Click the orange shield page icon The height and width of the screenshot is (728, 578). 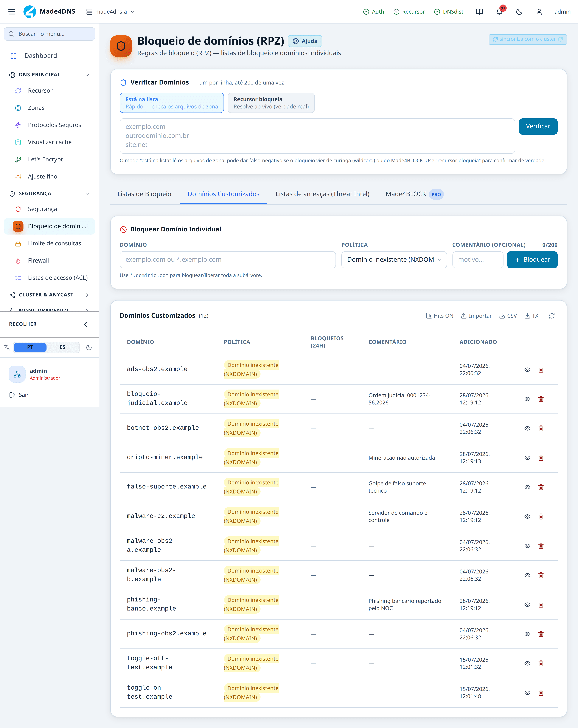[x=121, y=46]
